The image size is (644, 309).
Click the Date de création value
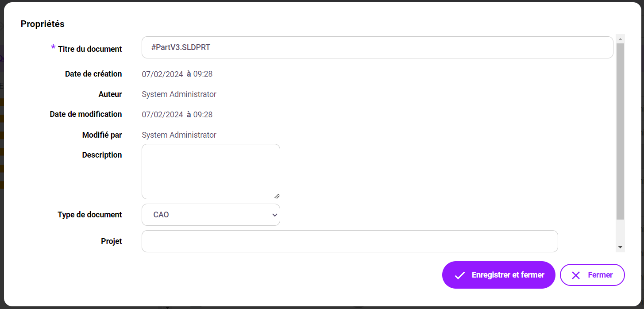coord(177,74)
